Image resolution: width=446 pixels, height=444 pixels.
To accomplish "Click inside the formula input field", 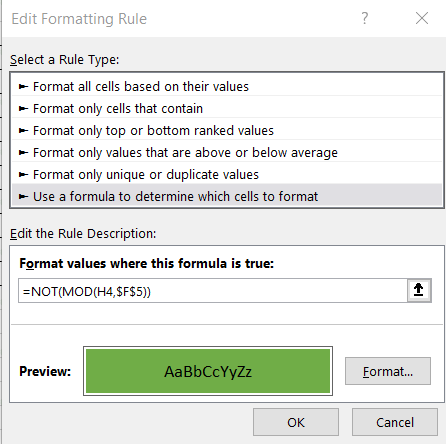I will 213,291.
